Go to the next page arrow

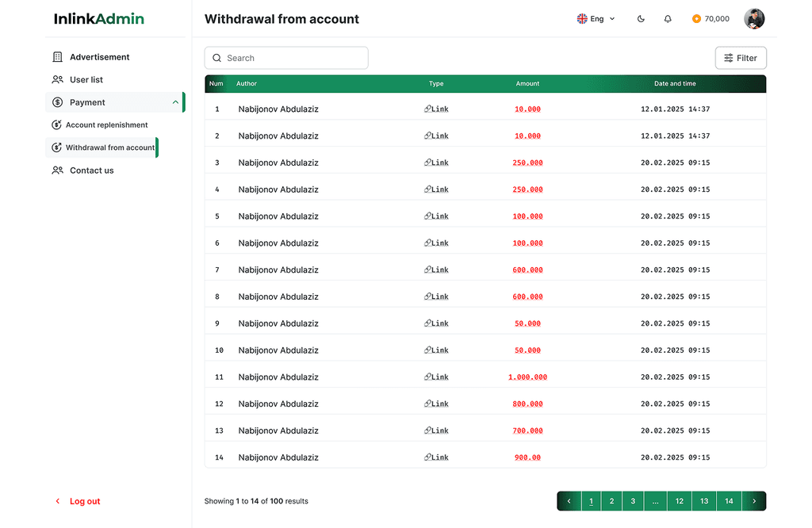[x=753, y=501]
